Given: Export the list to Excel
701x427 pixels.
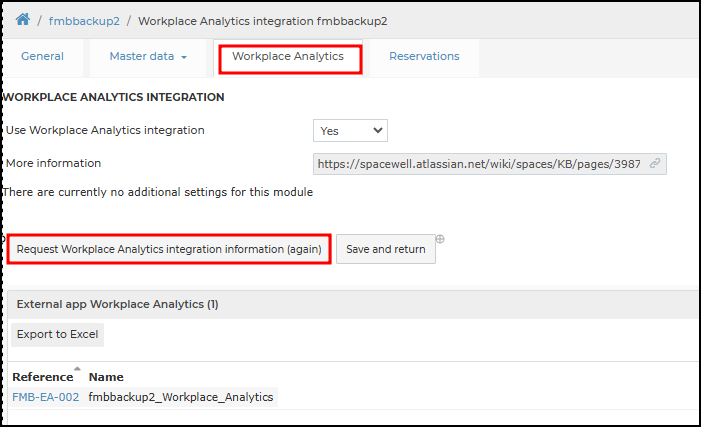Looking at the screenshot, I should 58,334.
